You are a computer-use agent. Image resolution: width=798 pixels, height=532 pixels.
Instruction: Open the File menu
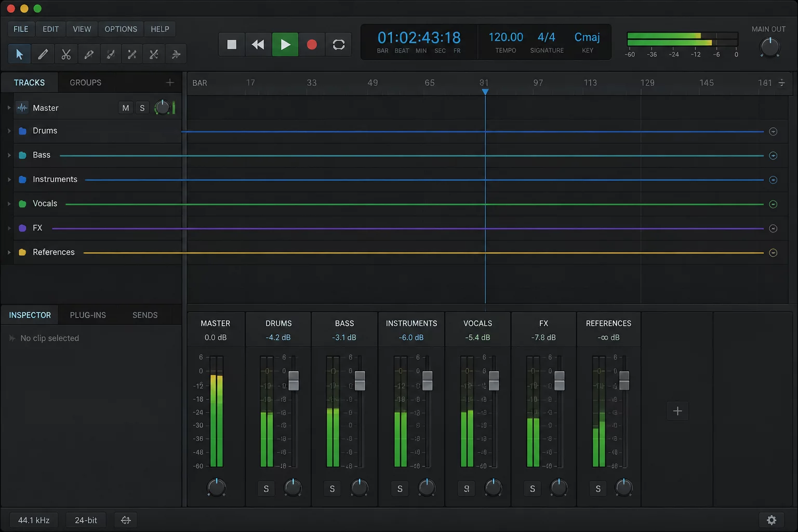(21, 29)
